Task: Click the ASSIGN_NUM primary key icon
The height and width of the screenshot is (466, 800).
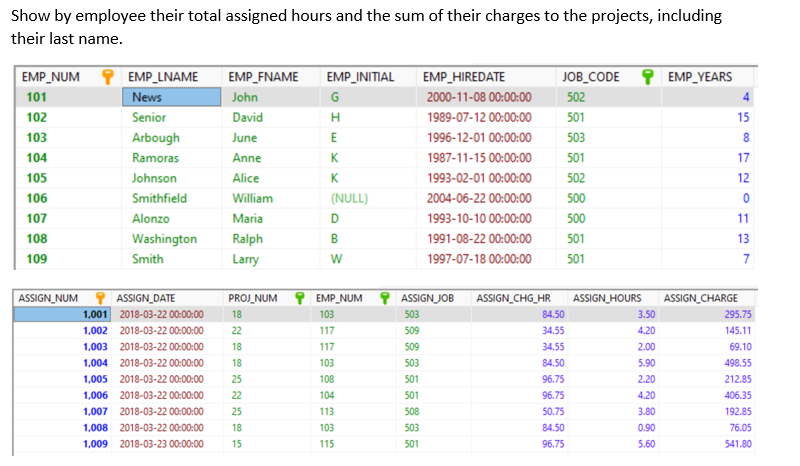Action: point(101,298)
